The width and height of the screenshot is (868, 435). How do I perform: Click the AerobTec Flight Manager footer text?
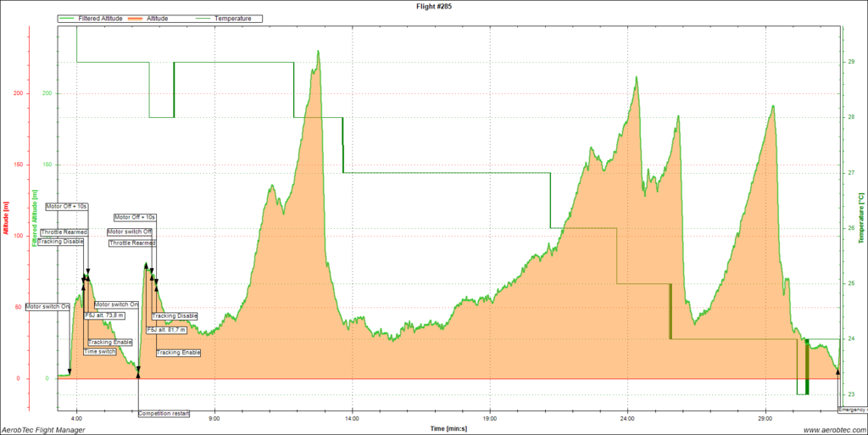tap(43, 429)
